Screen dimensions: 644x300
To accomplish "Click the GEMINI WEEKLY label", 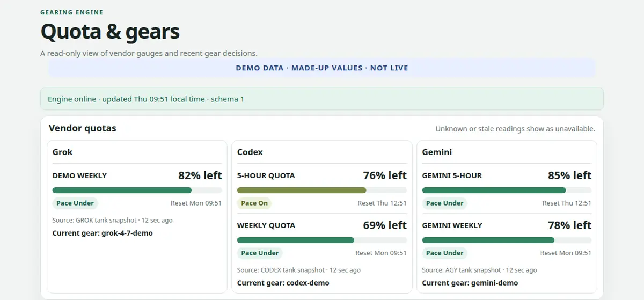I will coord(452,225).
